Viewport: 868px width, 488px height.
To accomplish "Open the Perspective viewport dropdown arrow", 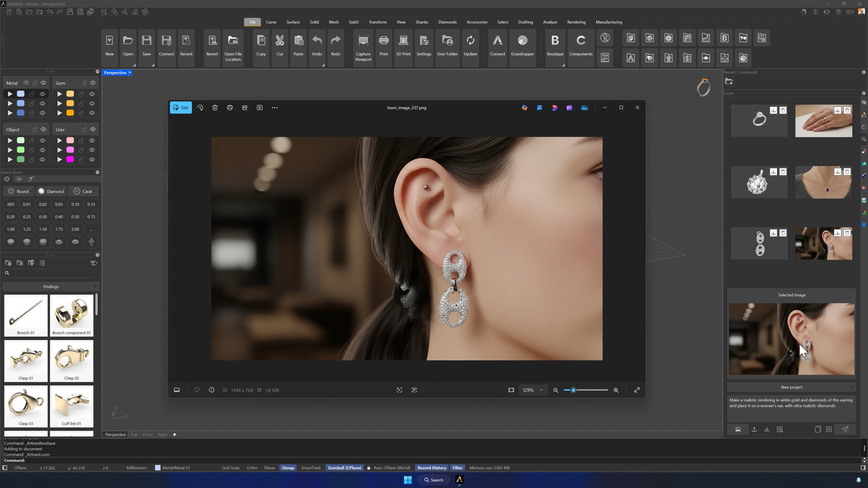I will pyautogui.click(x=130, y=73).
